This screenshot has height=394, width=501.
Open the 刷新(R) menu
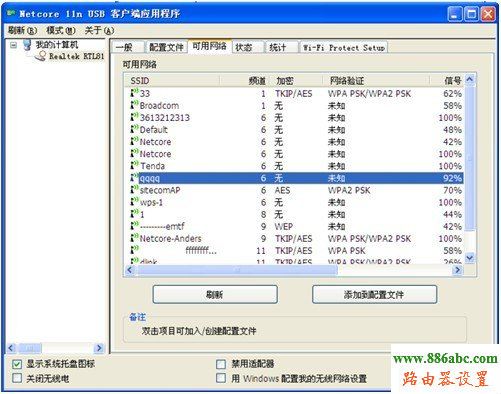coord(22,31)
